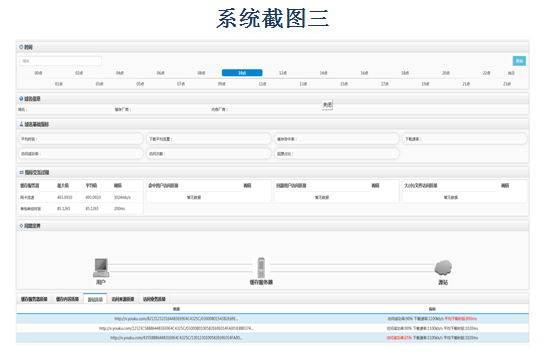Image resolution: width=544 pixels, height=361 pixels.
Task: Select the 11点 hour on timeline
Action: [262, 84]
